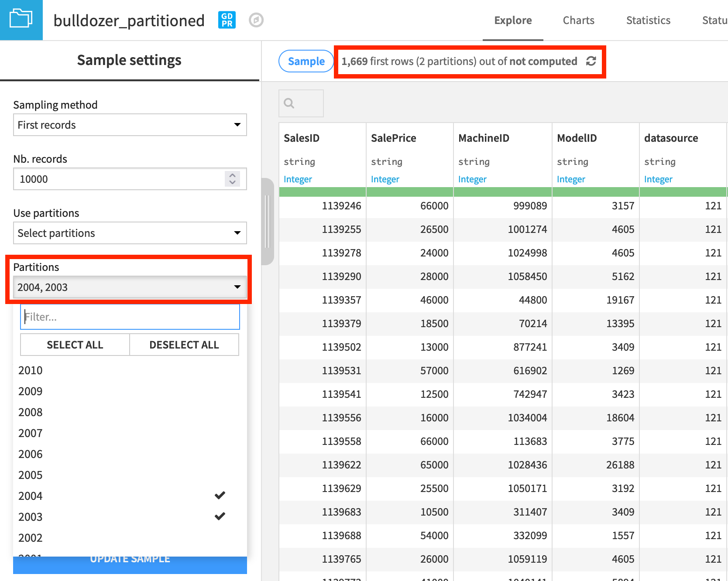Click SalesID cell 1139502

coord(323,347)
